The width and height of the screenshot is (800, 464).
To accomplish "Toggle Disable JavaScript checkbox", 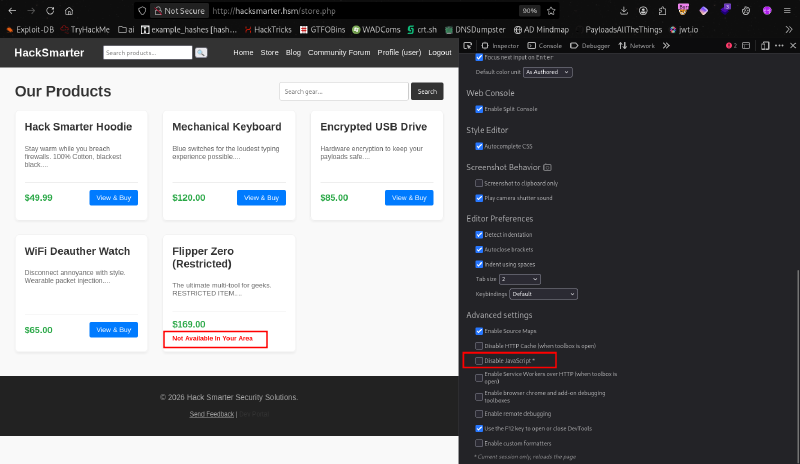I will (x=479, y=361).
